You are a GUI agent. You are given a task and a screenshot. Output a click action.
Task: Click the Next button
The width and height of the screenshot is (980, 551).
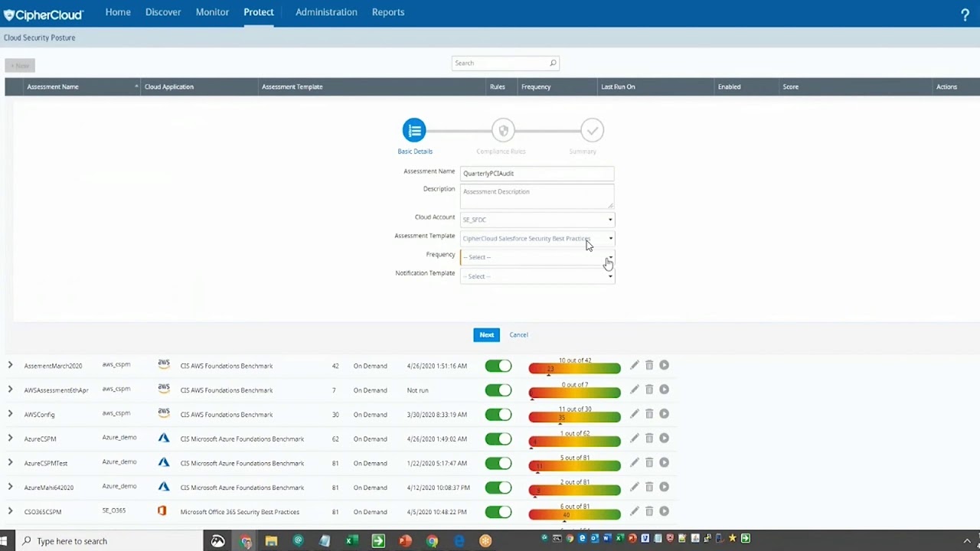[486, 334]
